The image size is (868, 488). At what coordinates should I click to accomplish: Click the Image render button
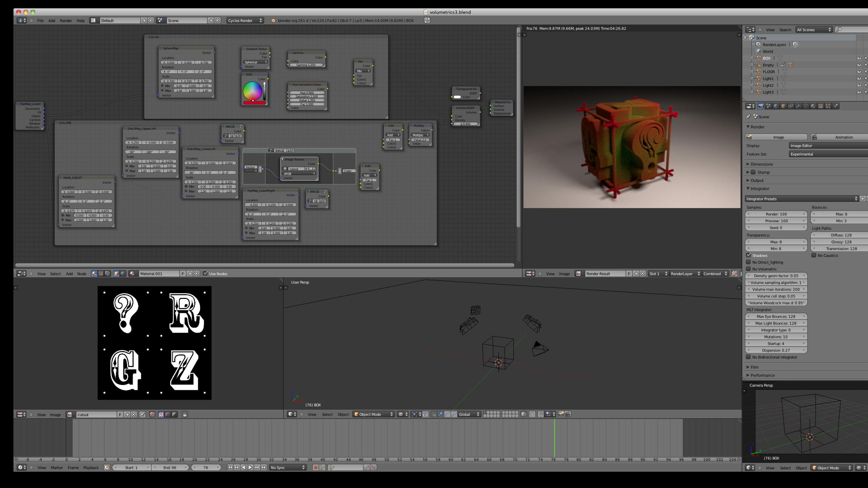point(778,137)
